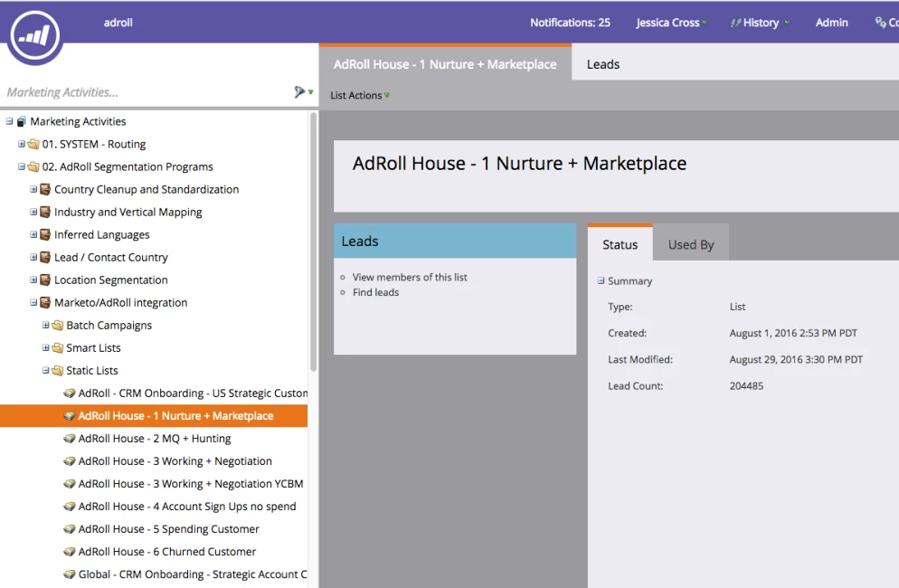899x588 pixels.
Task: Open the List Actions dropdown
Action: tap(359, 95)
